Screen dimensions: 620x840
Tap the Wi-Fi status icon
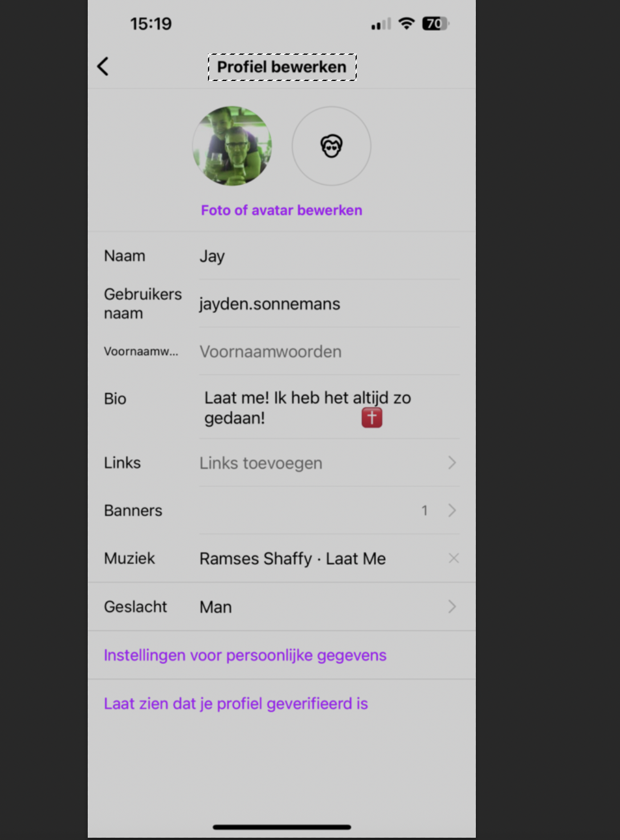coord(406,23)
